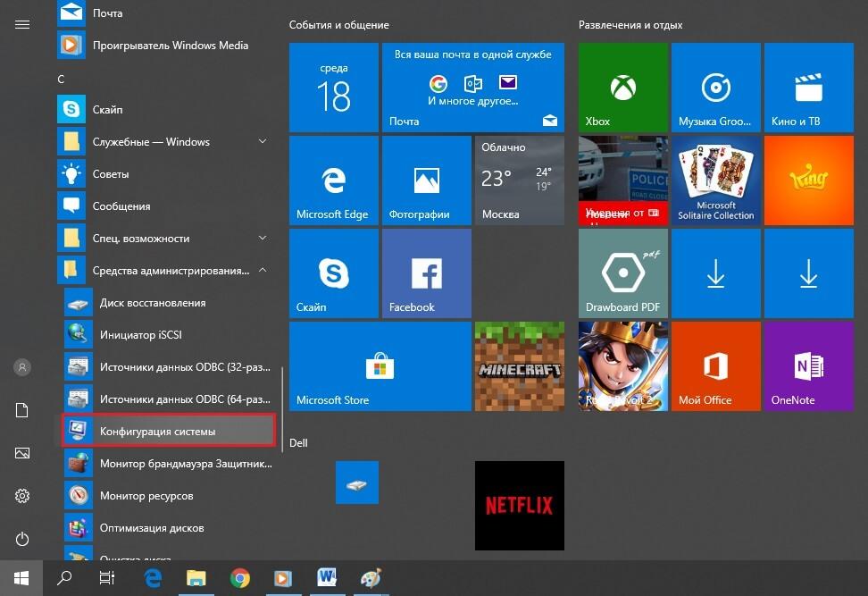The image size is (868, 596).
Task: Click the app list scrollbar
Action: point(282,410)
